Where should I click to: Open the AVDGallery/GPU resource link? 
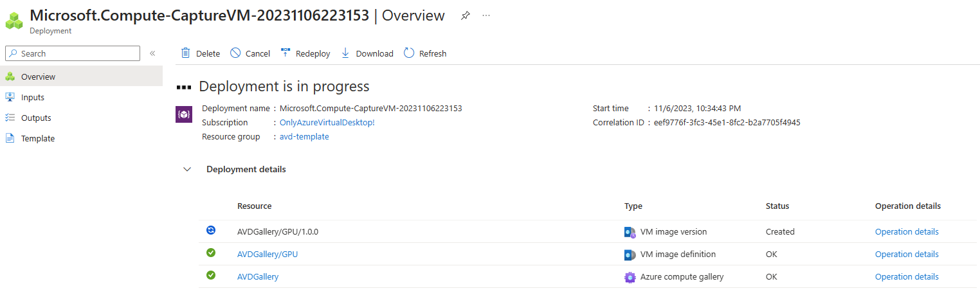click(x=268, y=254)
